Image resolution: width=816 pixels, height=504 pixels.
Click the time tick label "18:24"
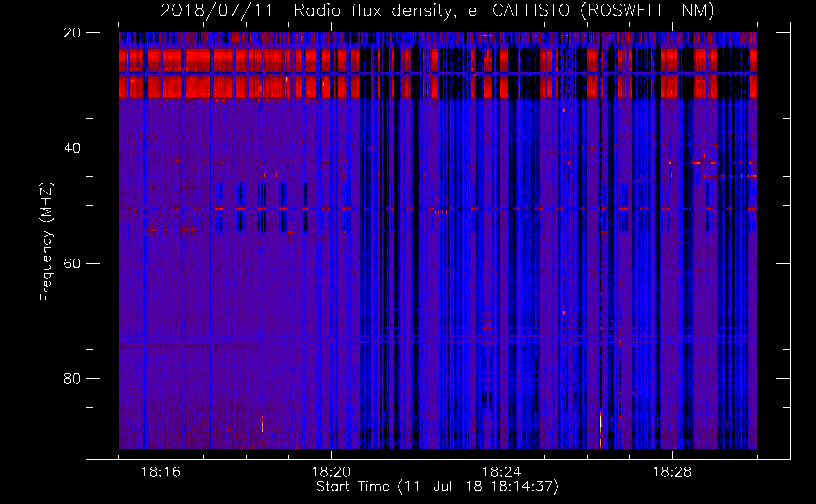pos(502,472)
